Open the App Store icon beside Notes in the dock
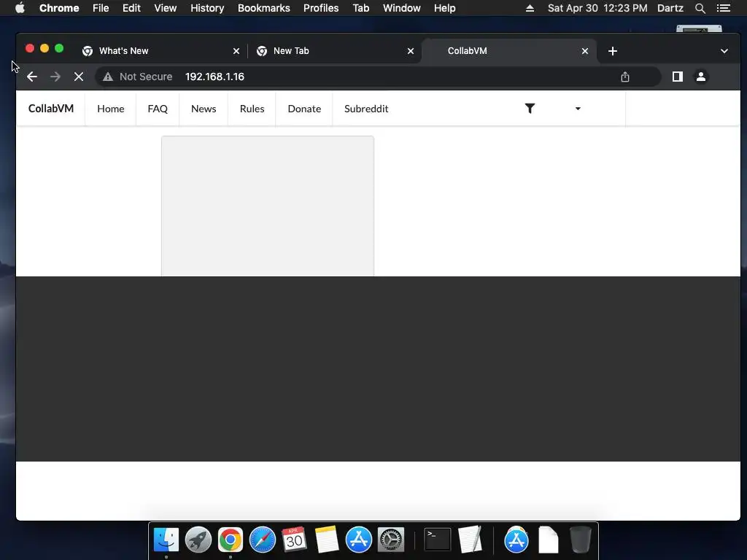Viewport: 747px width, 560px height. click(x=358, y=540)
